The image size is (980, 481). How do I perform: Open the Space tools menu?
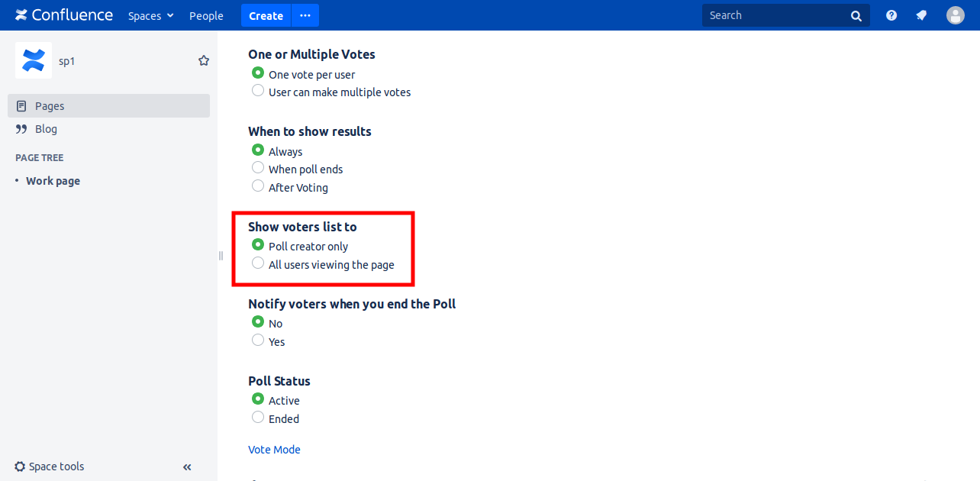(x=50, y=466)
